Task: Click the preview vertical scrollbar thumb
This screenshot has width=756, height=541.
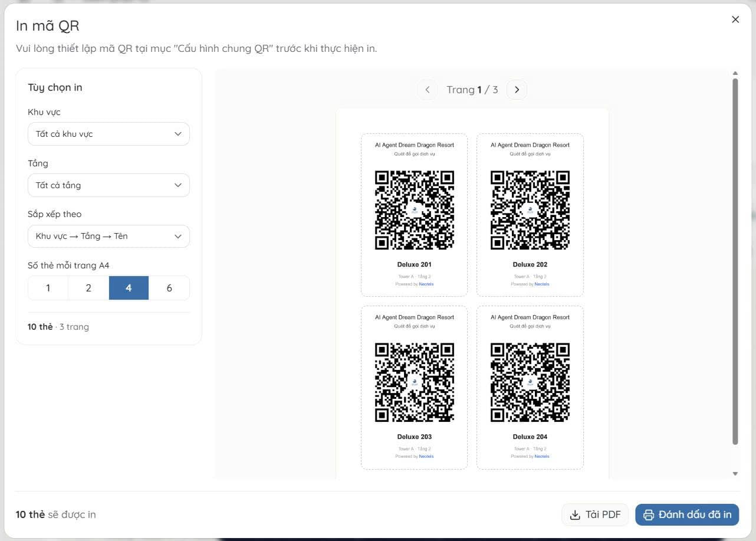Action: pyautogui.click(x=735, y=261)
